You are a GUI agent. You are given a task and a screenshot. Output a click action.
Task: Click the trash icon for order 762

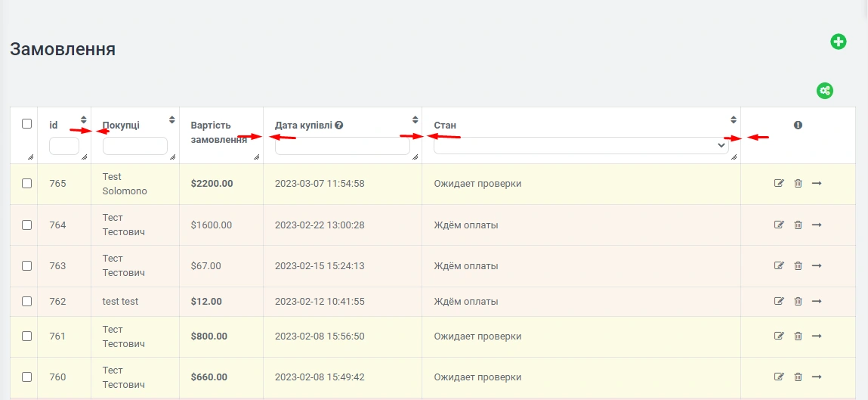(798, 301)
